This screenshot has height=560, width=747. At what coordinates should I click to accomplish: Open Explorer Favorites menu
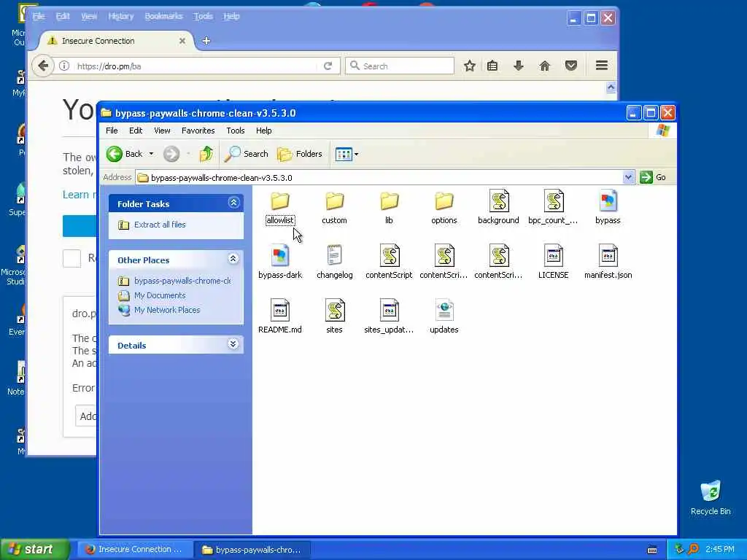(x=198, y=131)
